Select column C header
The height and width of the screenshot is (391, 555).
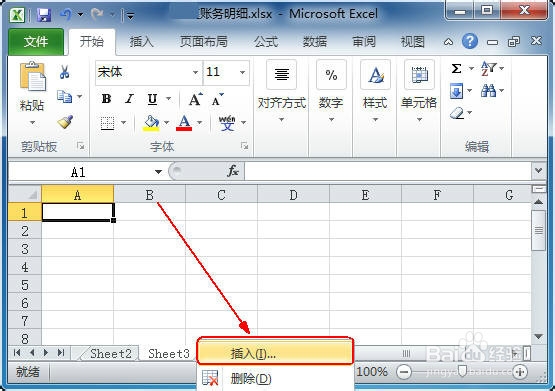tap(222, 195)
